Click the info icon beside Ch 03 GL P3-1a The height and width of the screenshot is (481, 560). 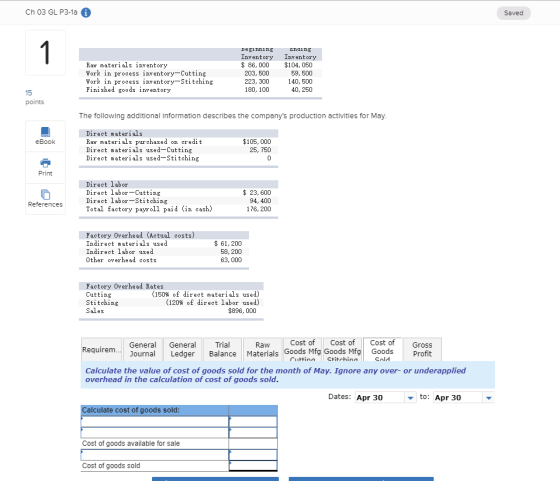(86, 12)
